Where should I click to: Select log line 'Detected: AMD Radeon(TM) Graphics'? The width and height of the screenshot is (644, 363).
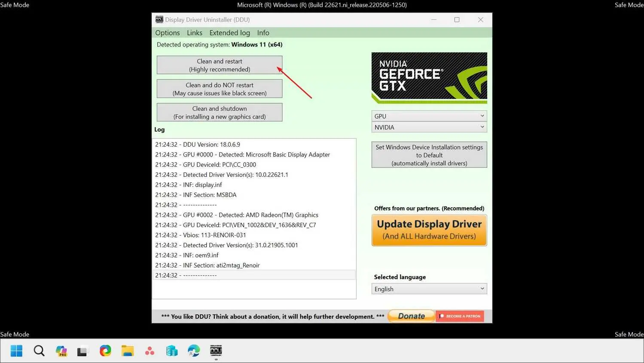[254, 215]
